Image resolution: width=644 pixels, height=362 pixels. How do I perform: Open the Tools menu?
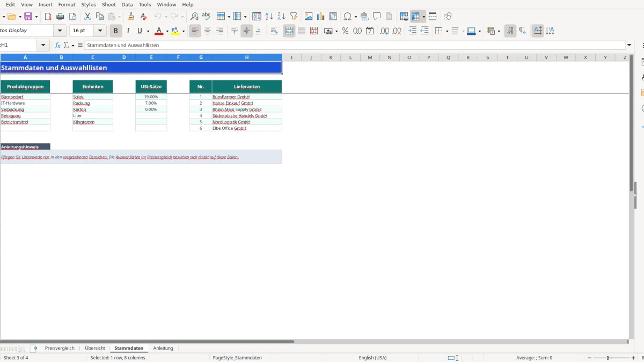(145, 4)
